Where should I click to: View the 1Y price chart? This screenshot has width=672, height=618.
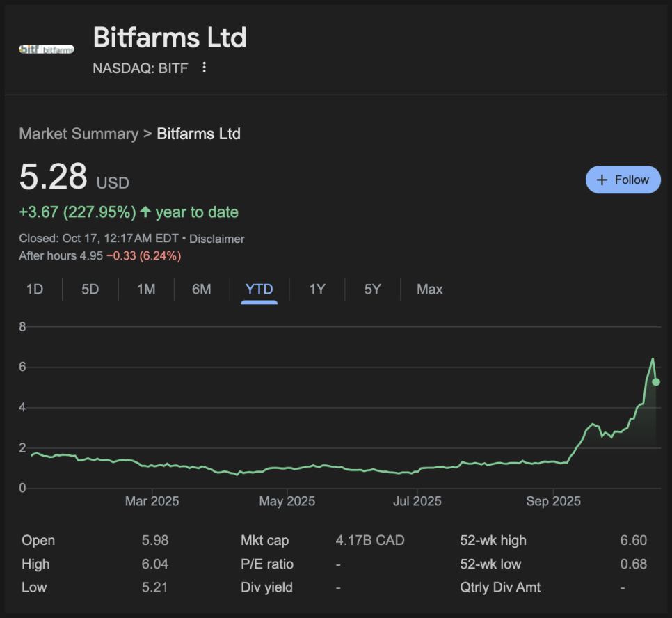coord(317,290)
